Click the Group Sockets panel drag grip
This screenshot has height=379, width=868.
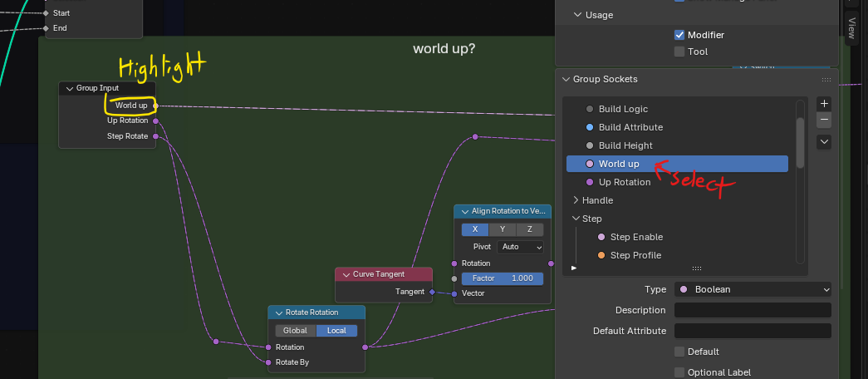point(826,80)
